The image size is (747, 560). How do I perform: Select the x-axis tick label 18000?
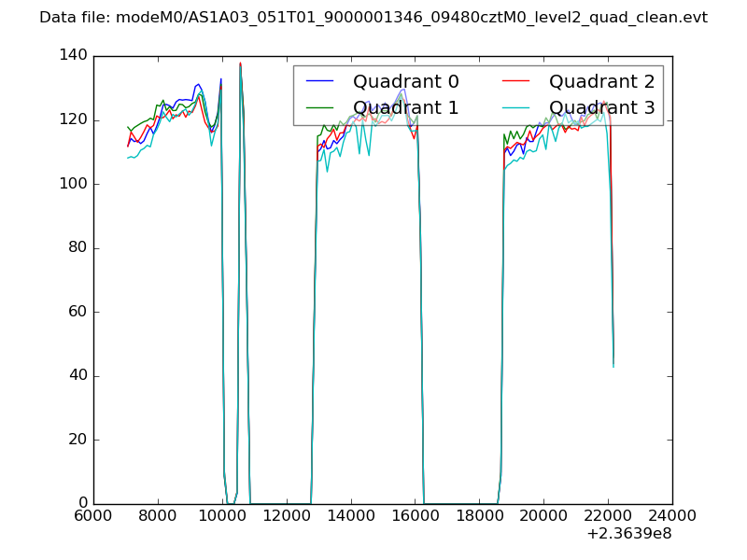click(x=479, y=515)
